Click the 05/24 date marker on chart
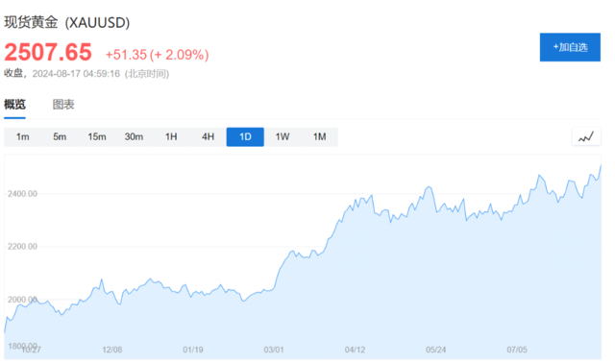 click(435, 350)
